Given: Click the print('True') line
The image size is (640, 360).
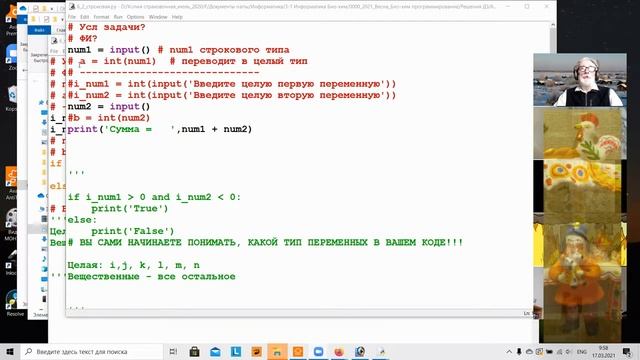Looking at the screenshot, I should click(129, 209).
